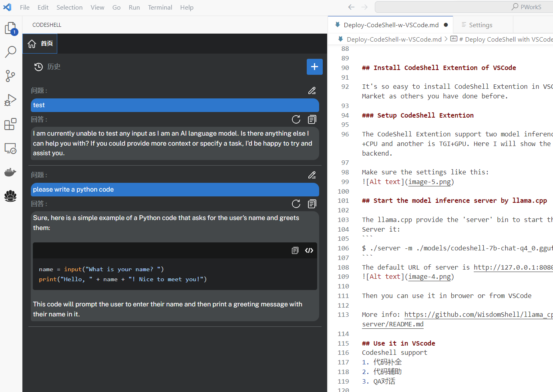
Task: Open the Docker view
Action: coord(11,172)
